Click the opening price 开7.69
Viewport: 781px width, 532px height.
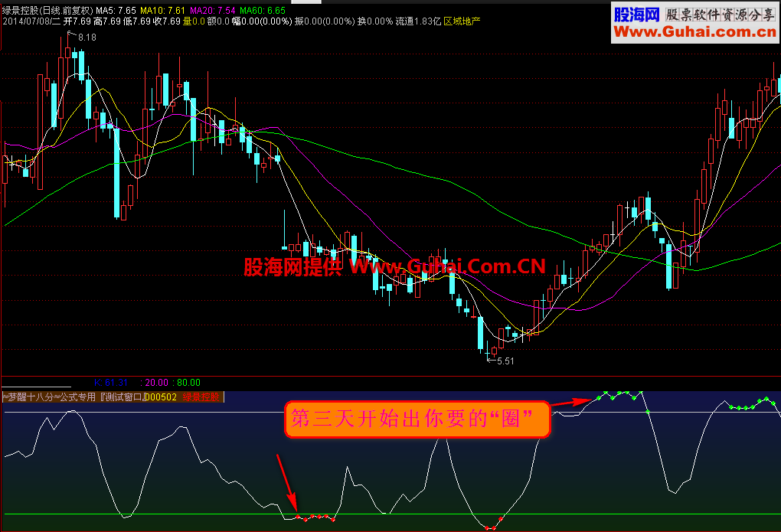pyautogui.click(x=77, y=21)
